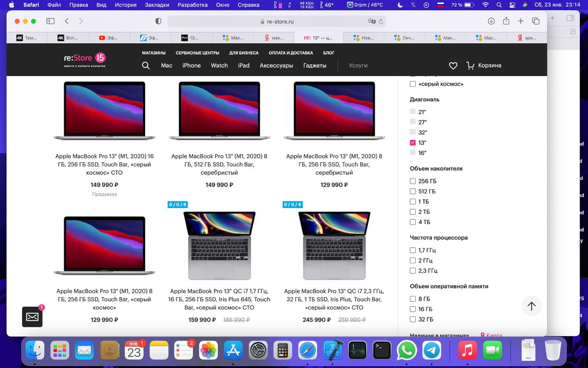
Task: Open the shopping cart Корзина
Action: click(x=484, y=65)
